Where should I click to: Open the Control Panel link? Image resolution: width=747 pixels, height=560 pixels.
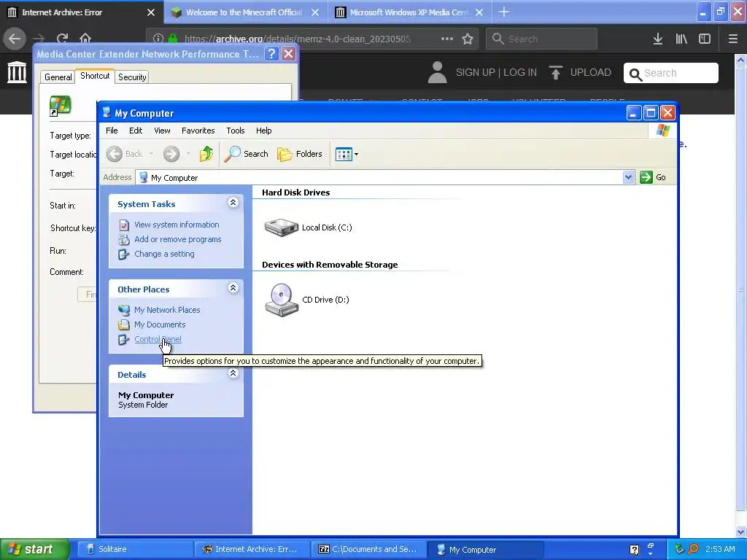(x=158, y=340)
